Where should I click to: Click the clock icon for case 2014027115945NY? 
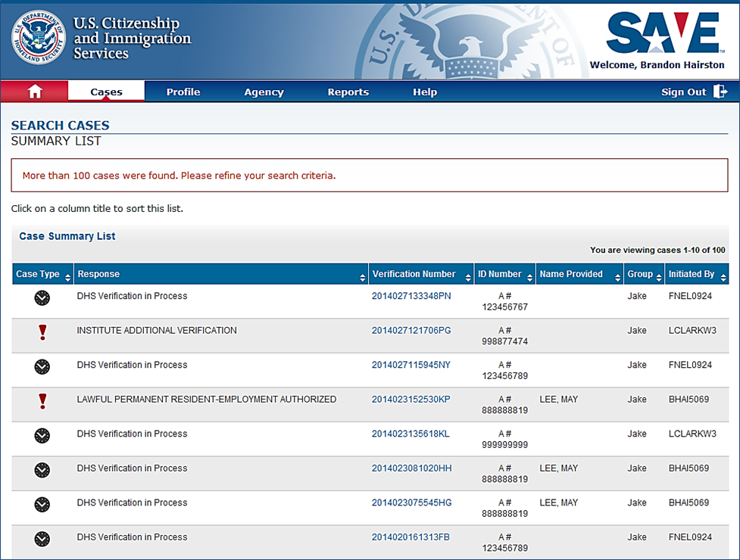pos(42,366)
